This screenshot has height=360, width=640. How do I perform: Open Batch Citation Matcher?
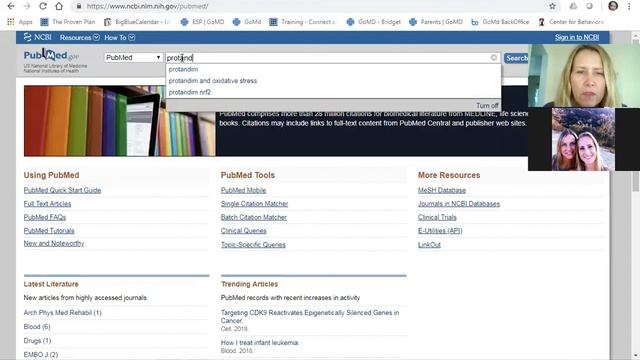253,217
